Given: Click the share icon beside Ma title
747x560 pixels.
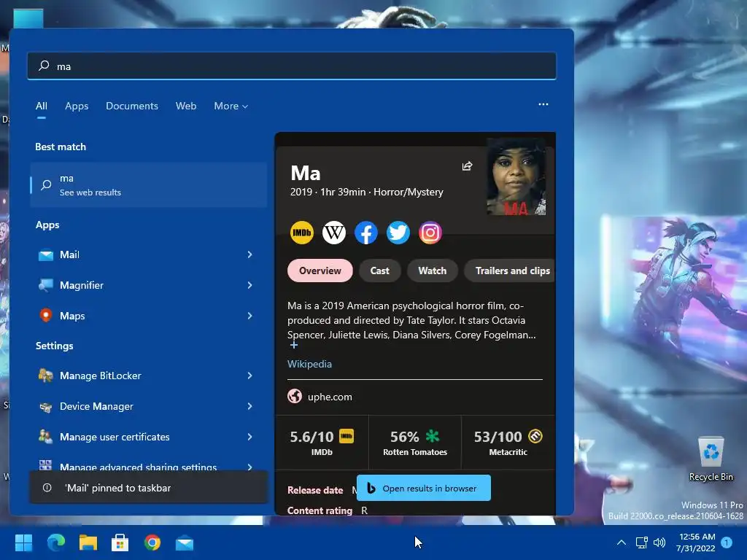Looking at the screenshot, I should click(x=467, y=166).
